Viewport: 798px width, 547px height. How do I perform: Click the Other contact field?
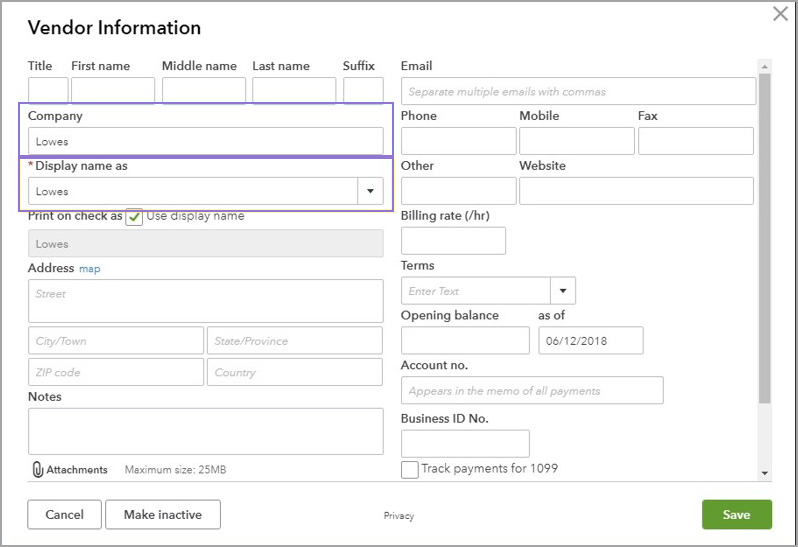click(x=459, y=191)
